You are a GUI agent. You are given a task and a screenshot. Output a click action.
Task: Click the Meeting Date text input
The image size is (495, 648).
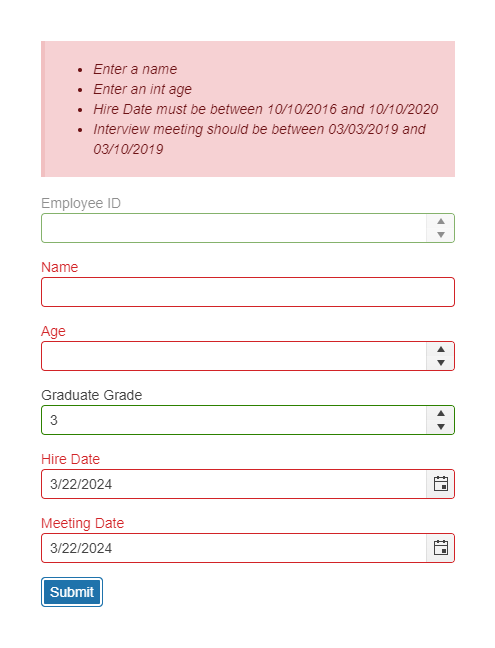pyautogui.click(x=234, y=548)
